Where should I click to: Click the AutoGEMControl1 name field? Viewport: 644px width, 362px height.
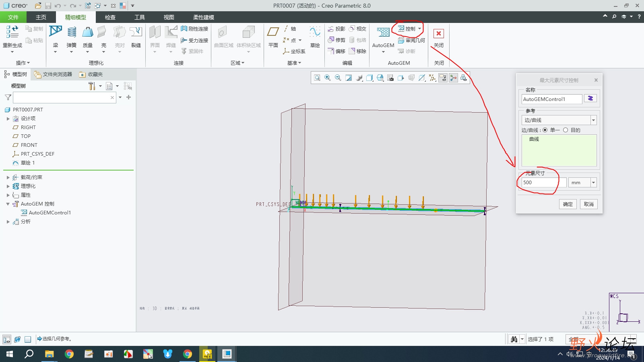[552, 99]
